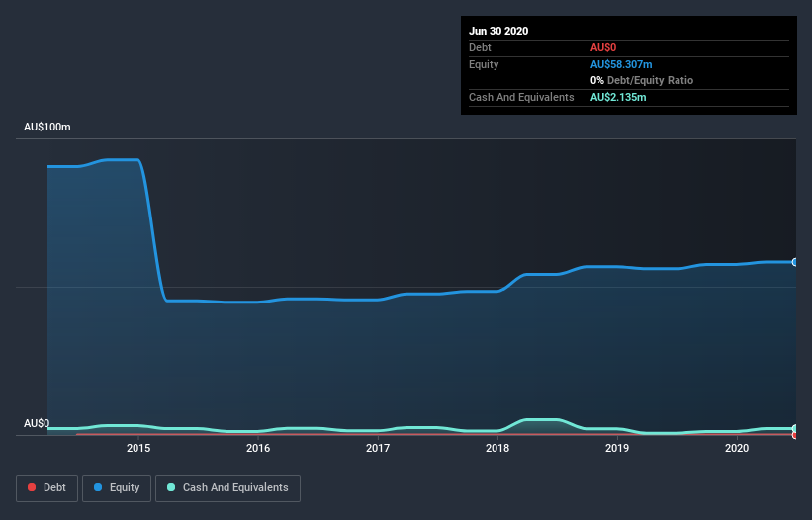Click the AU$0 y-axis label

click(37, 423)
